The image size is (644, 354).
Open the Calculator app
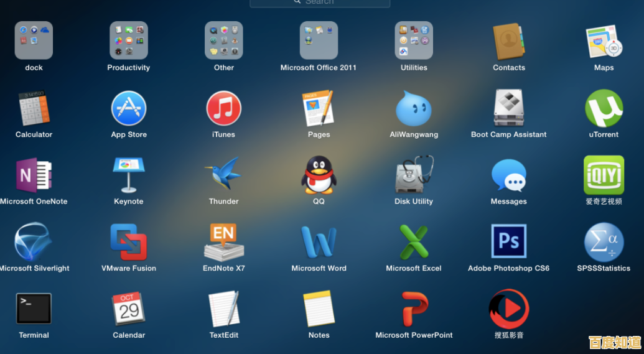[x=34, y=109]
